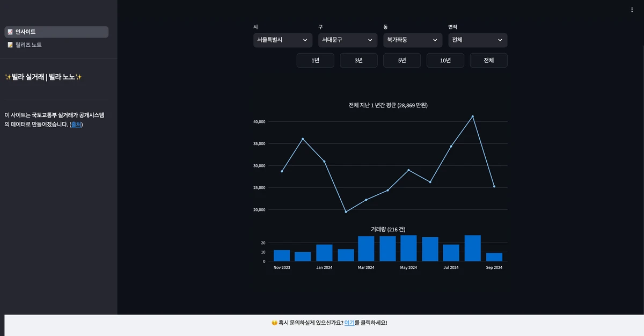Follow the 출처 source link in sidebar
This screenshot has height=336, width=644.
[x=77, y=125]
